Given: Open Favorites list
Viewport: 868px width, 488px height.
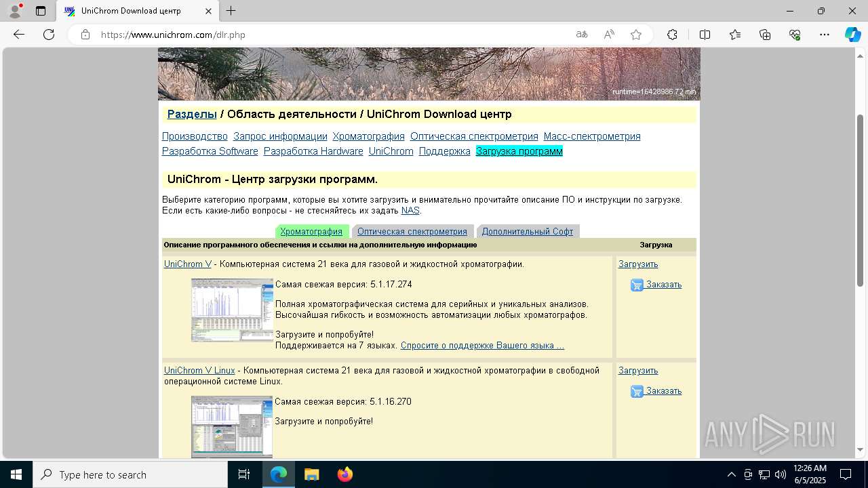Looking at the screenshot, I should pyautogui.click(x=735, y=35).
